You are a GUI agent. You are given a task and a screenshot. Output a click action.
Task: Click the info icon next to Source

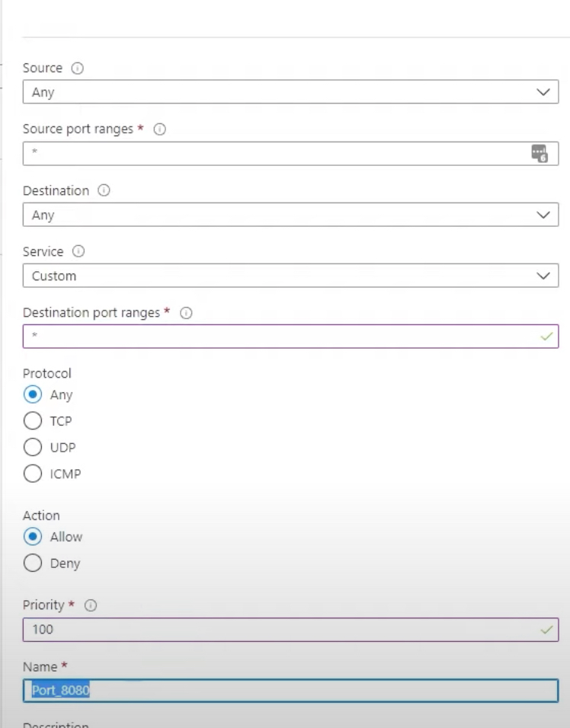point(76,69)
